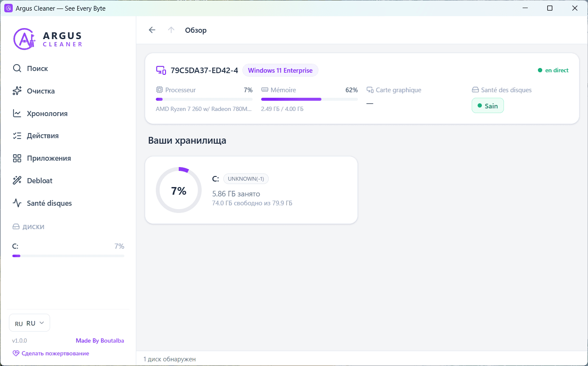This screenshot has height=366, width=588.
Task: Click the Santé disques pulse icon
Action: (17, 203)
